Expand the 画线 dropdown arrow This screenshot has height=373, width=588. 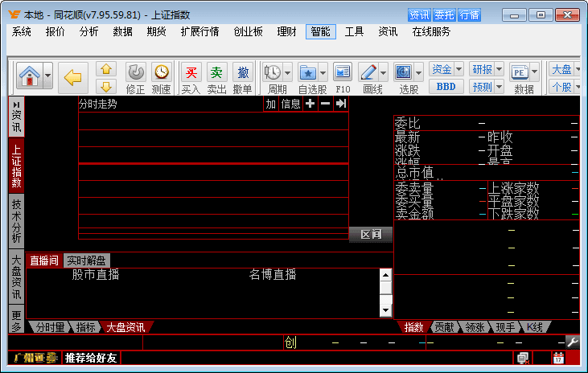383,72
